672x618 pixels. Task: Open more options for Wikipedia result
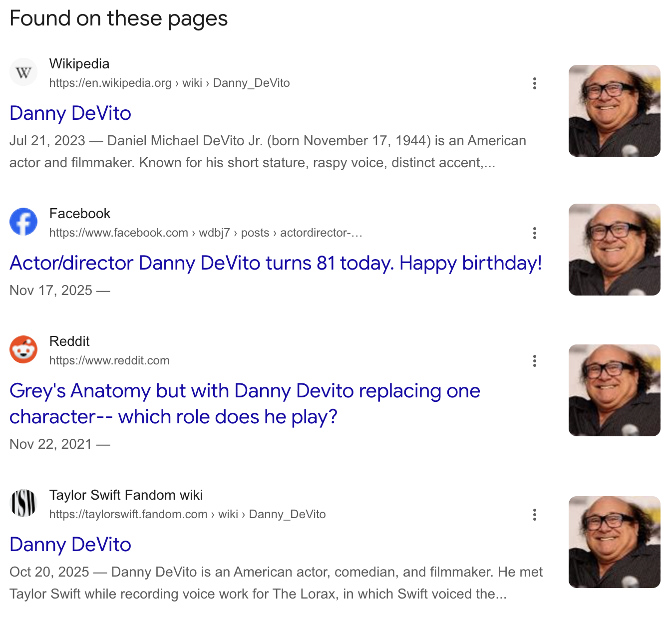(534, 83)
